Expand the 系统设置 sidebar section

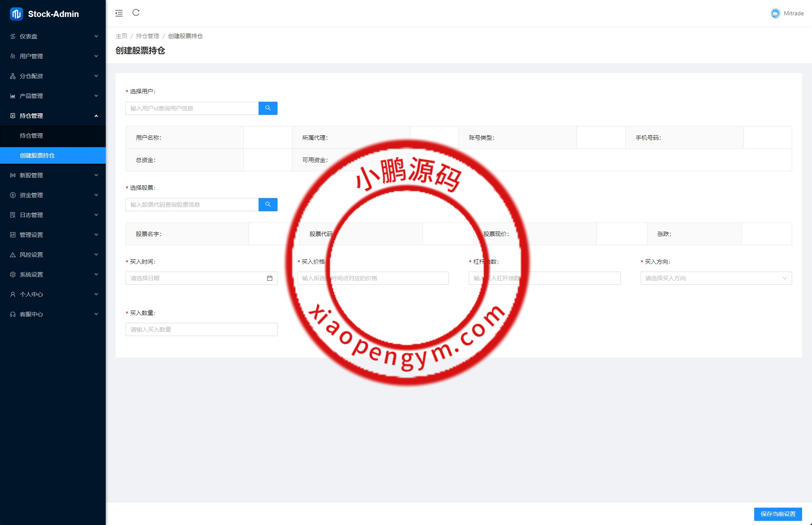click(x=53, y=274)
